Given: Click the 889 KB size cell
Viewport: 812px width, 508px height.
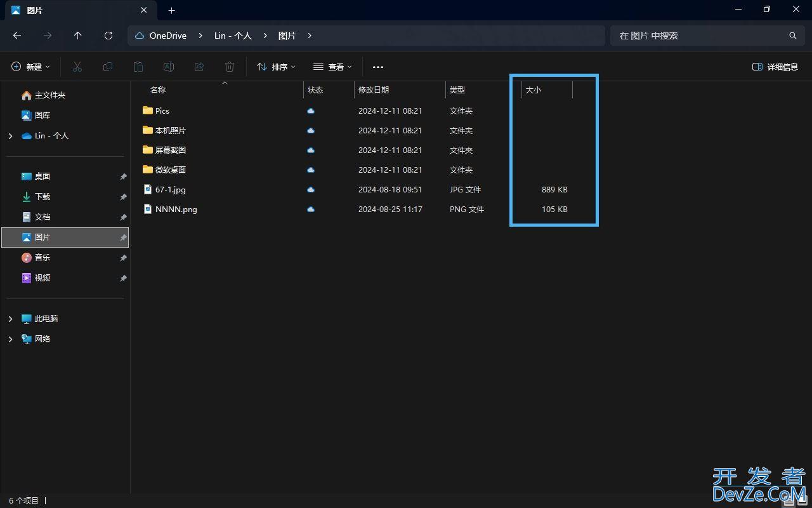Looking at the screenshot, I should pos(554,189).
